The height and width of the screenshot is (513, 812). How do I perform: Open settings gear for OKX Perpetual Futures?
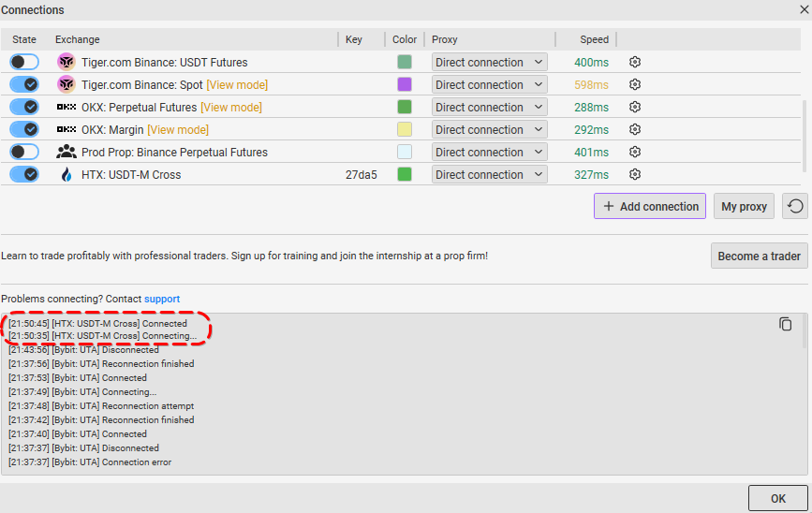[x=635, y=107]
